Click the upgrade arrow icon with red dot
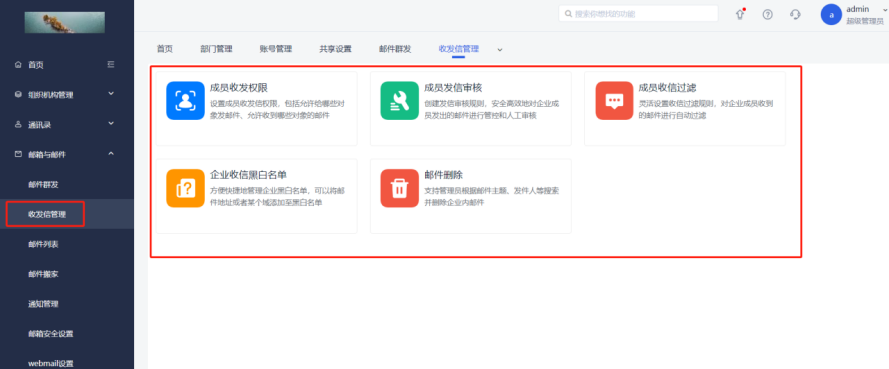The width and height of the screenshot is (889, 369). coord(740,15)
